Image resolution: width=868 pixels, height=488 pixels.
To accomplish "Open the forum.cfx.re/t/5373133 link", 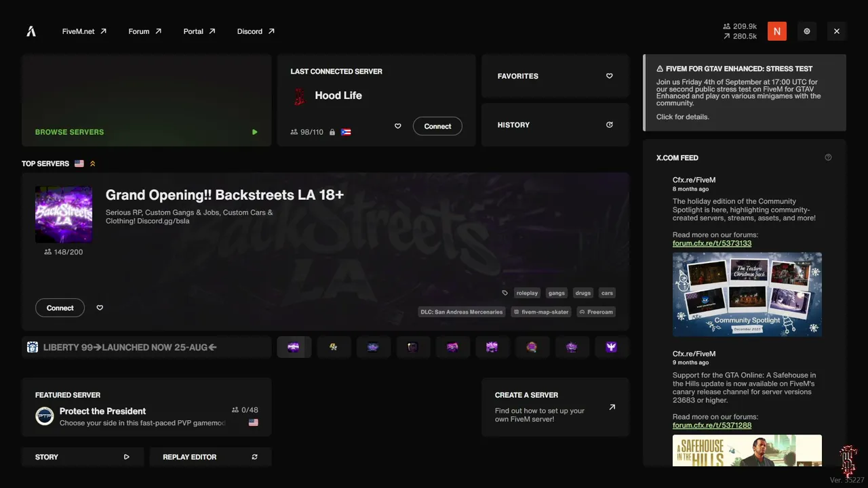I will coord(712,243).
